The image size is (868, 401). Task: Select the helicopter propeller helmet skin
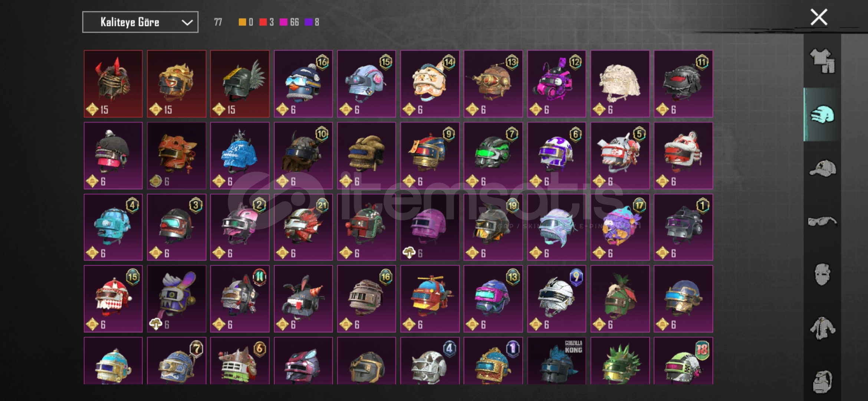tap(430, 299)
